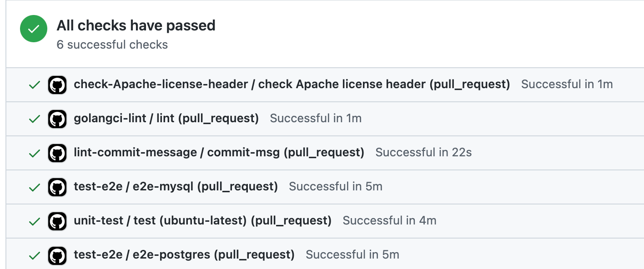Click green checkmark next to e2e-mysql row
The image size is (644, 269).
point(35,187)
